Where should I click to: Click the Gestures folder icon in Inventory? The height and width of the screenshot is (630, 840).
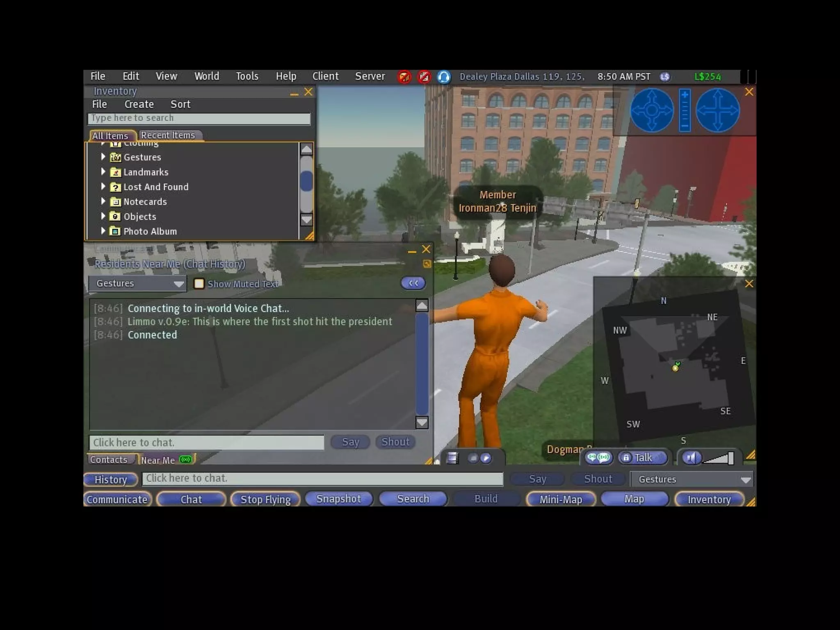point(116,157)
